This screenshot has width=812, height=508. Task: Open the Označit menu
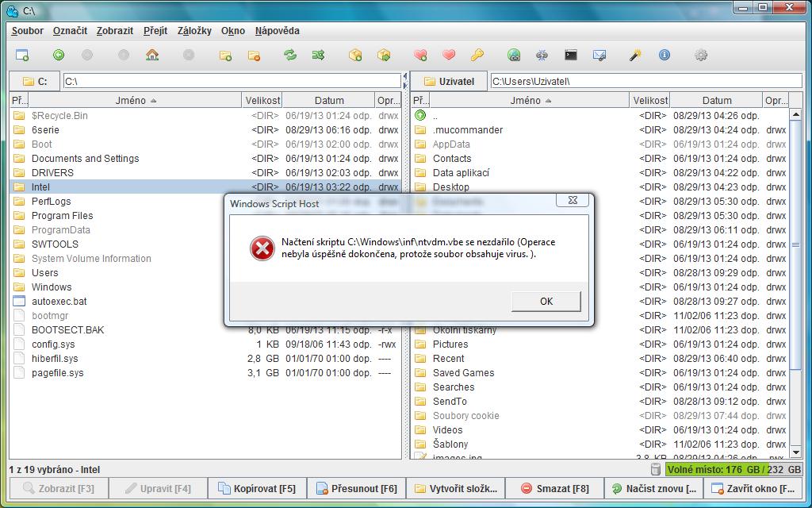point(70,31)
